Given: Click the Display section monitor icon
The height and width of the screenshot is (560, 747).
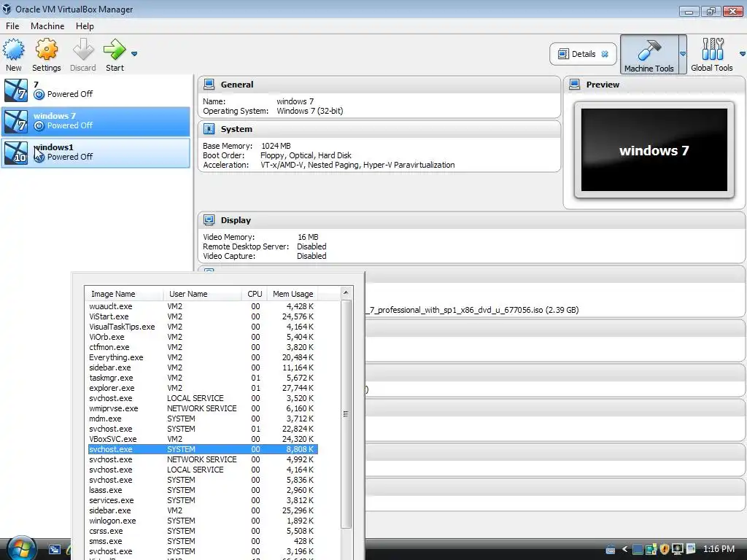Looking at the screenshot, I should (209, 220).
